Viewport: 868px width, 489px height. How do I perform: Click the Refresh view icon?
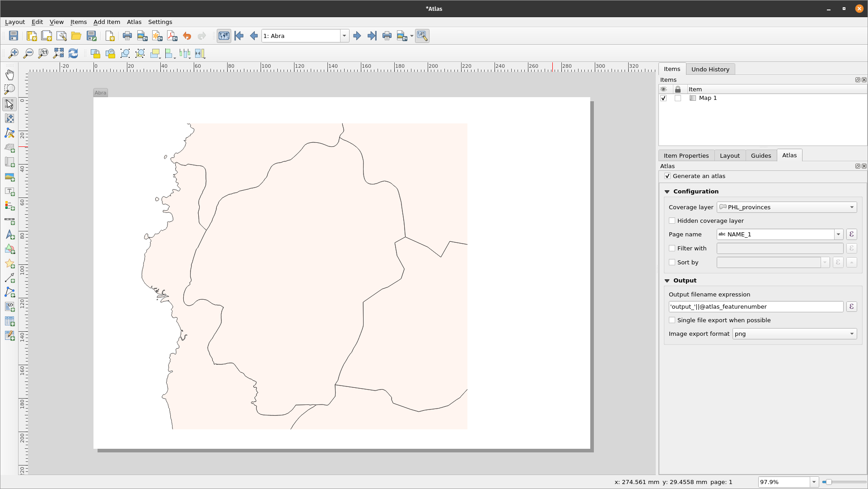coord(73,54)
